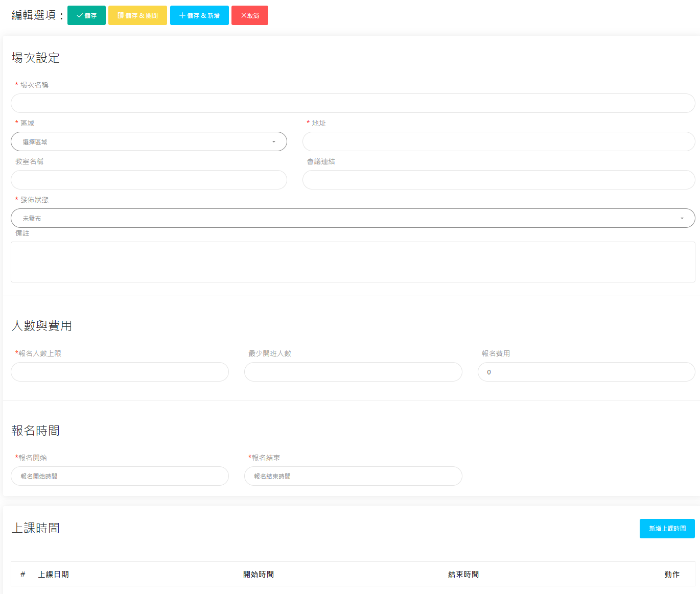700x594 pixels.
Task: Click the 報名人數上限 input field
Action: click(x=120, y=372)
